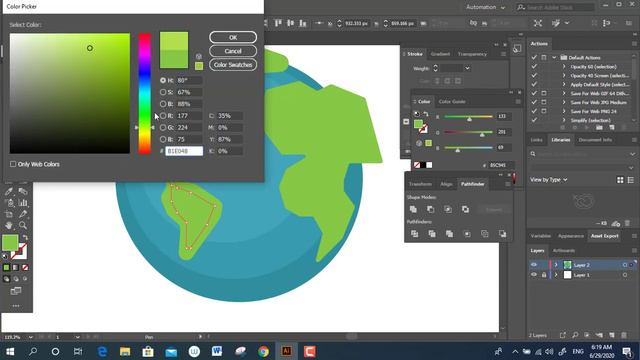This screenshot has height=360, width=640.
Task: Click Minus Back in Pathfinders row
Action: (502, 234)
